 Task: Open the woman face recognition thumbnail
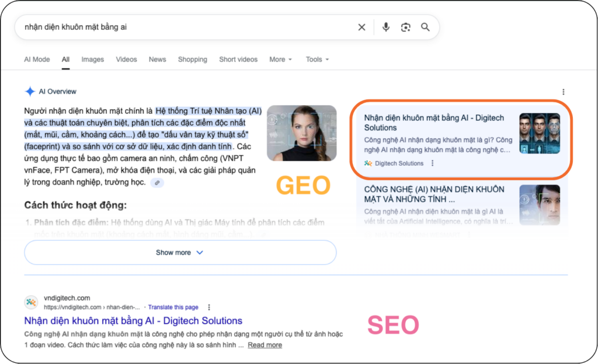pos(301,133)
